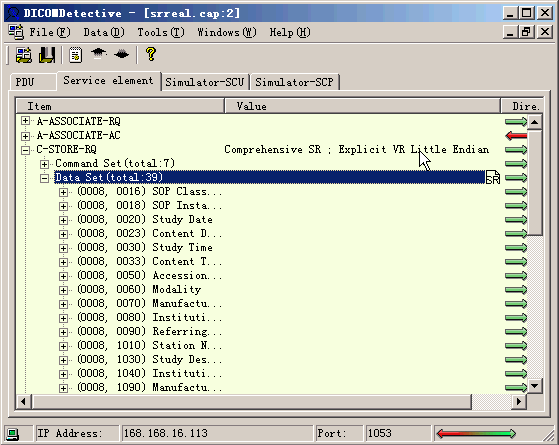Click the green direction arrow for A-ASSOCIATE-RQ
This screenshot has height=445, width=559.
coord(516,122)
